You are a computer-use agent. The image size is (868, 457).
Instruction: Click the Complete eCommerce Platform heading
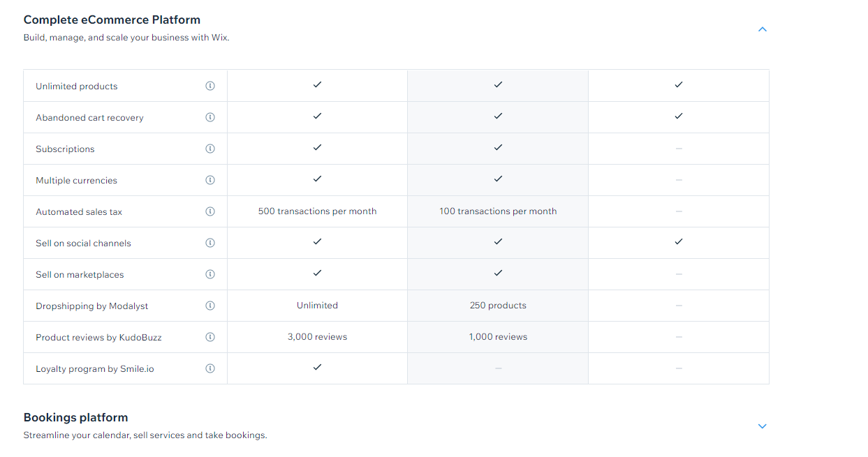[112, 20]
